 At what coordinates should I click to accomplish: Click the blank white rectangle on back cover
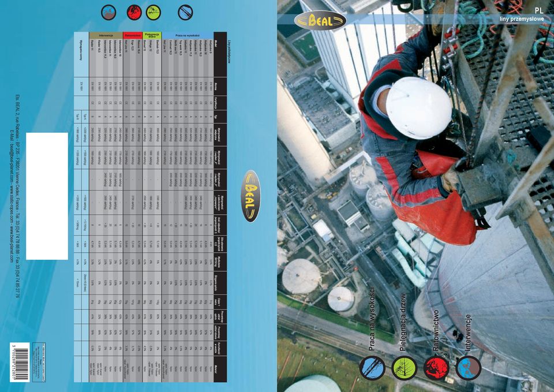pos(47,196)
